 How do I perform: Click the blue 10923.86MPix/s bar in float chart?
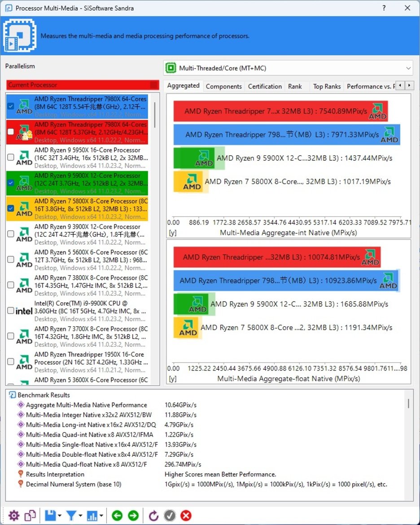(286, 281)
